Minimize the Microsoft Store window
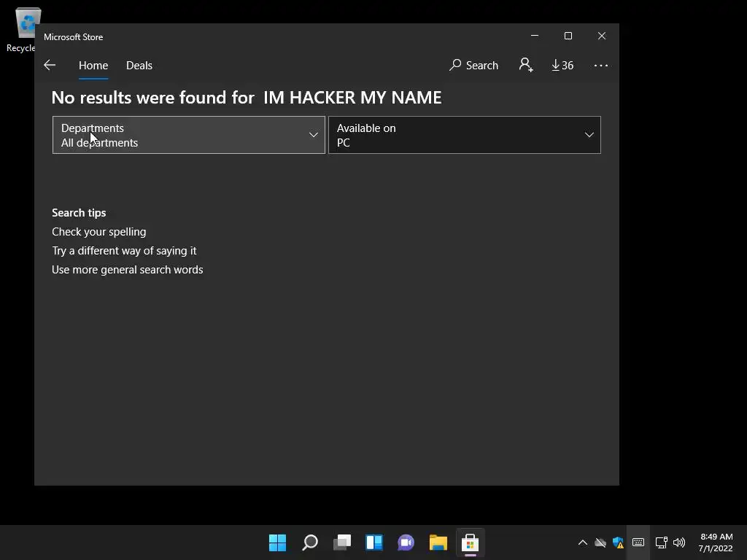This screenshot has height=560, width=747. (535, 36)
